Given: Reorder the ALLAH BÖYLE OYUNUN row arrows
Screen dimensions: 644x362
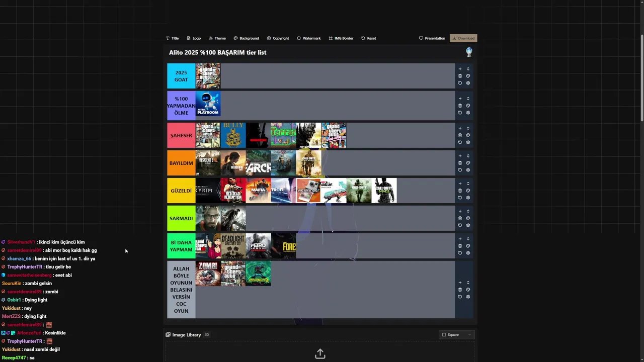Looking at the screenshot, I should click(x=468, y=283).
